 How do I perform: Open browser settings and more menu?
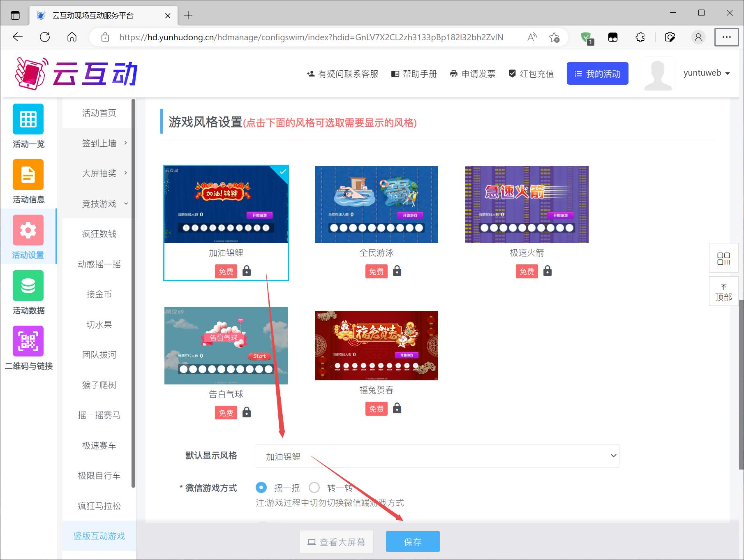726,37
